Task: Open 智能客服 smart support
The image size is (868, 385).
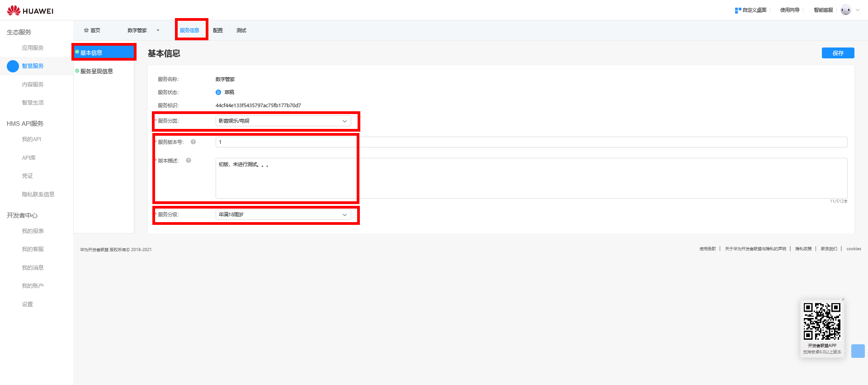Action: coord(823,10)
